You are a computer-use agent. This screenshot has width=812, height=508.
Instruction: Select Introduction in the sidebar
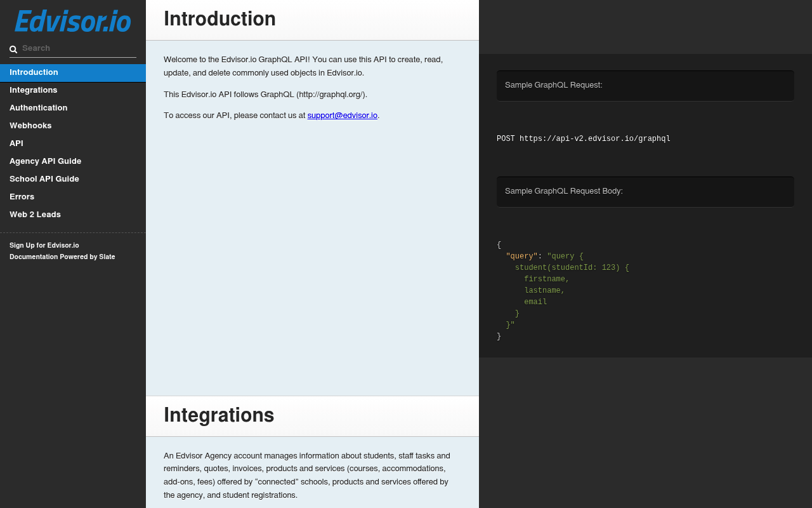(x=73, y=72)
